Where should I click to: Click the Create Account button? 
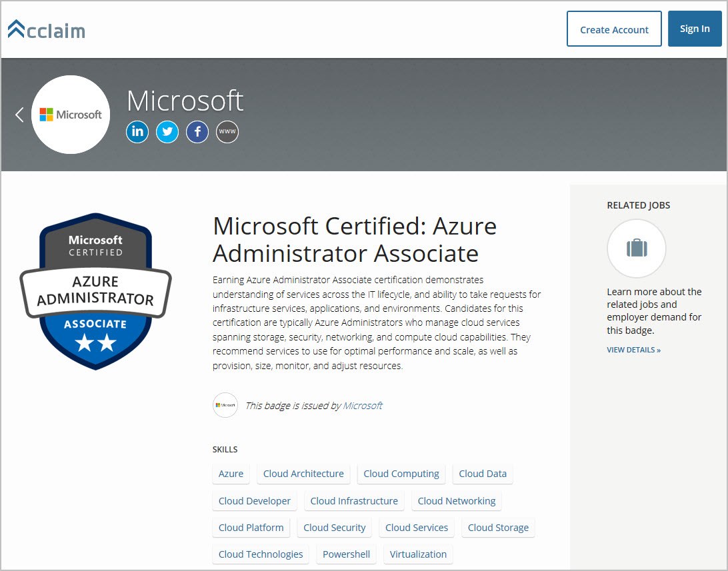pyautogui.click(x=614, y=29)
